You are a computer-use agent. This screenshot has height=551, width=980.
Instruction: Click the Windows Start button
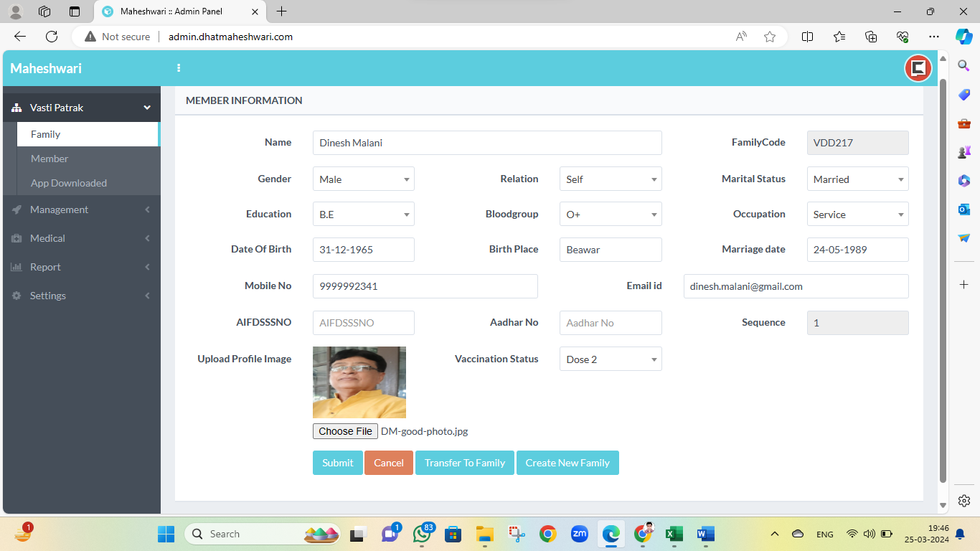[166, 534]
